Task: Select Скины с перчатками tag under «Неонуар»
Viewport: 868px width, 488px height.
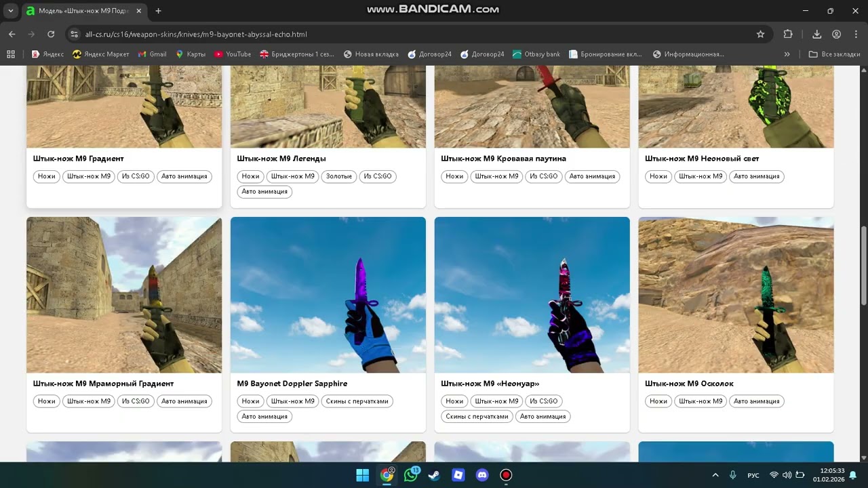Action: click(x=477, y=416)
